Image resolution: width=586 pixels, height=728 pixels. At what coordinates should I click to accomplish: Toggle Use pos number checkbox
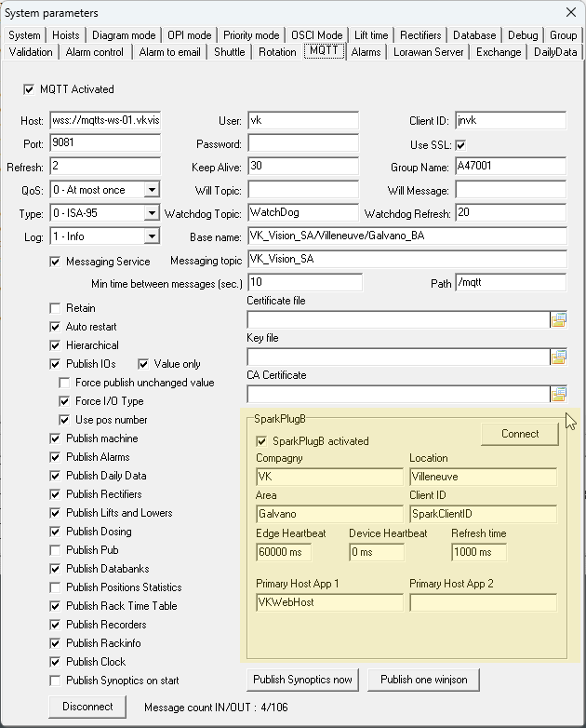[x=64, y=420]
